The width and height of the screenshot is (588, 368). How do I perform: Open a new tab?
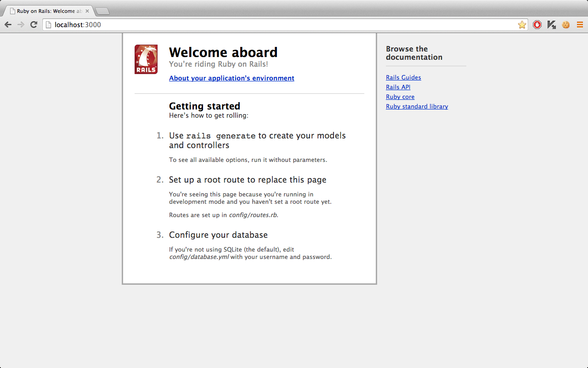[102, 11]
